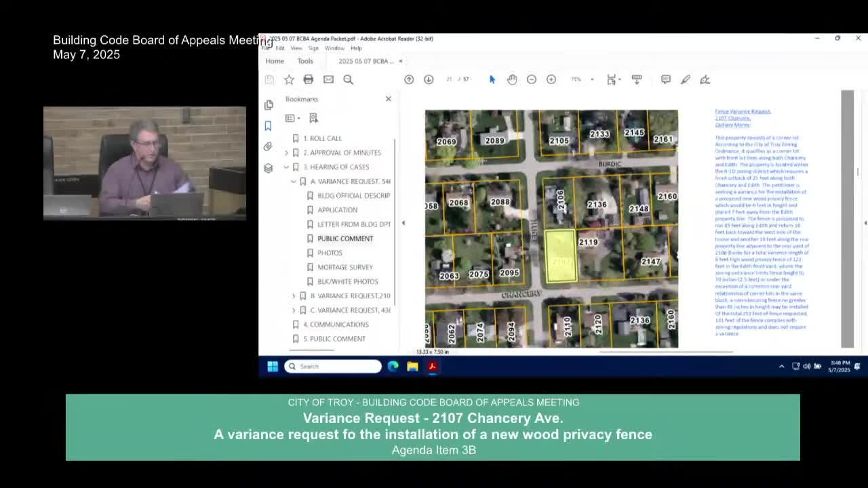Click the zoom in plus icon
Viewport: 868px width, 488px height.
[551, 79]
